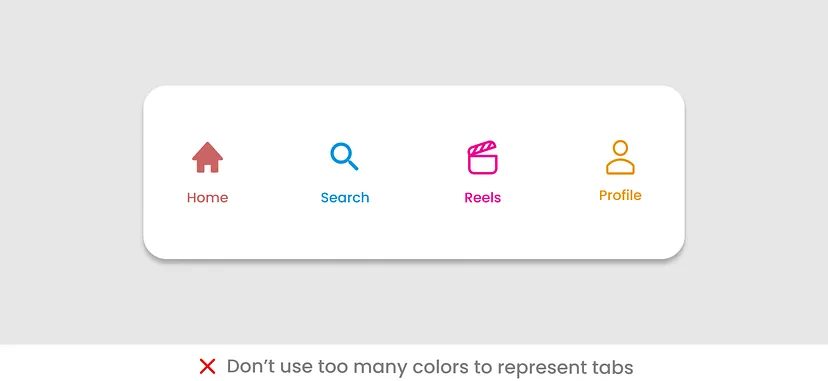Click the word "tabs" in the caption
828x381 pixels.
tap(615, 366)
